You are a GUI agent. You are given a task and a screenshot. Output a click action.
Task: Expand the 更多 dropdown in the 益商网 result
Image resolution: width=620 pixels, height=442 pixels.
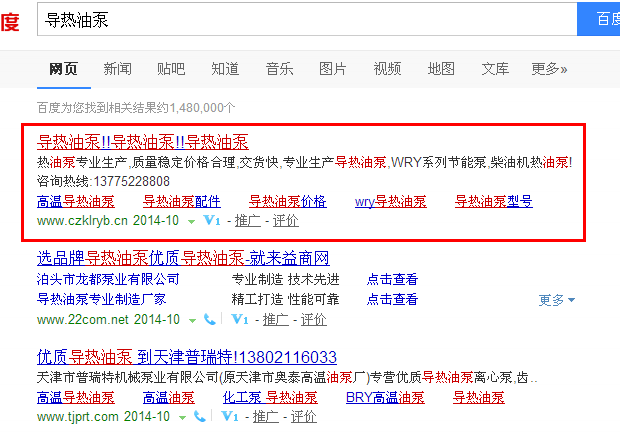click(556, 300)
